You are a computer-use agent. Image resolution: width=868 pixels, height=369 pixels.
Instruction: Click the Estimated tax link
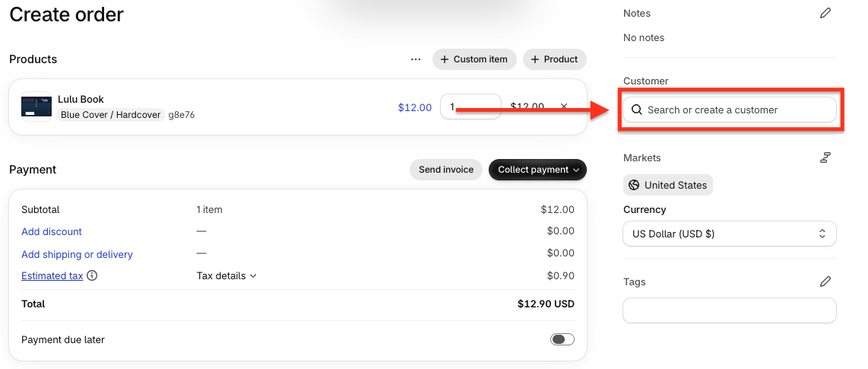click(x=52, y=275)
